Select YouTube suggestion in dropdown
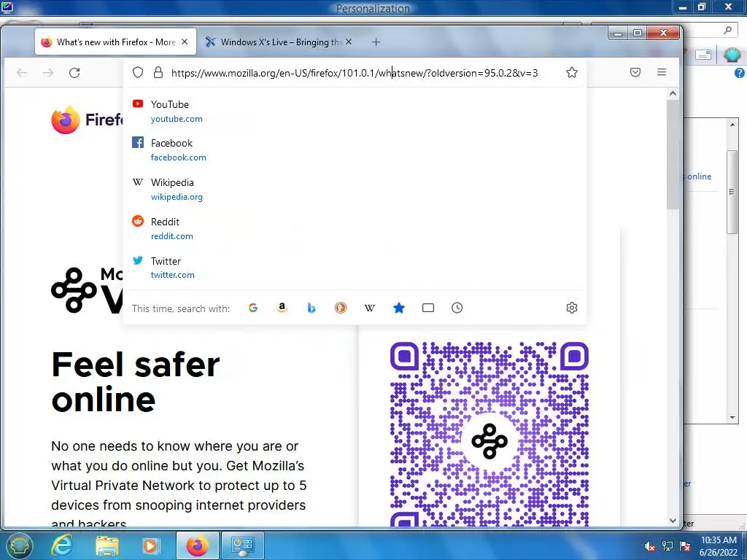The height and width of the screenshot is (560, 747). (x=355, y=112)
